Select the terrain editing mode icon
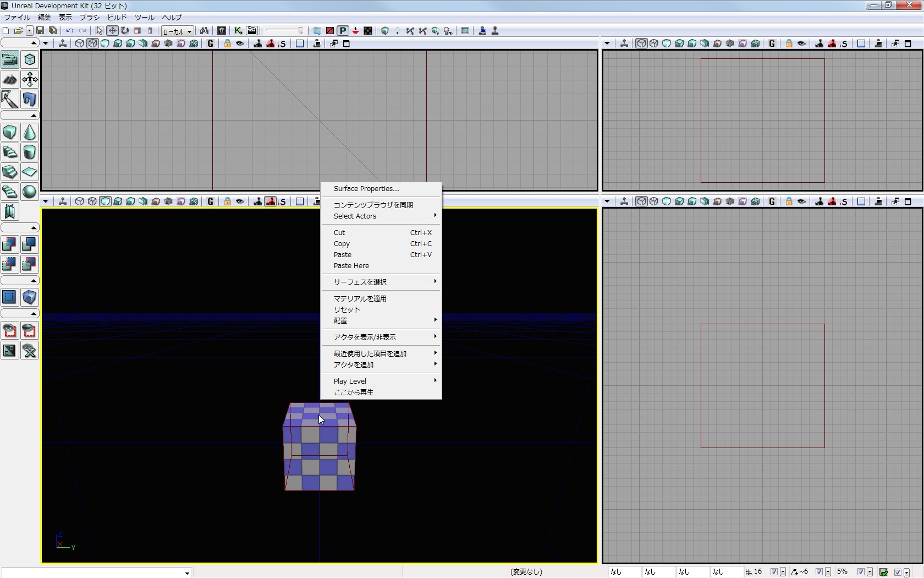 pos(10,80)
